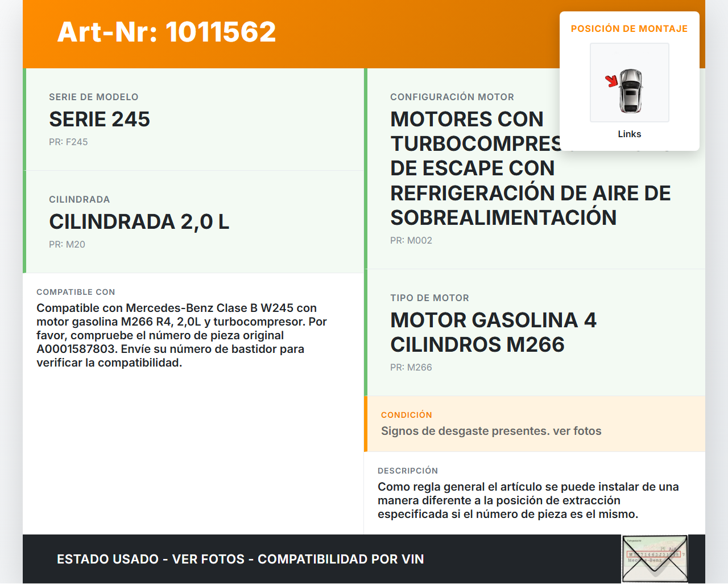The image size is (728, 584).
Task: Click the Mercedes-Benz Clase B W245 compatibility paragraph
Action: [x=182, y=335]
